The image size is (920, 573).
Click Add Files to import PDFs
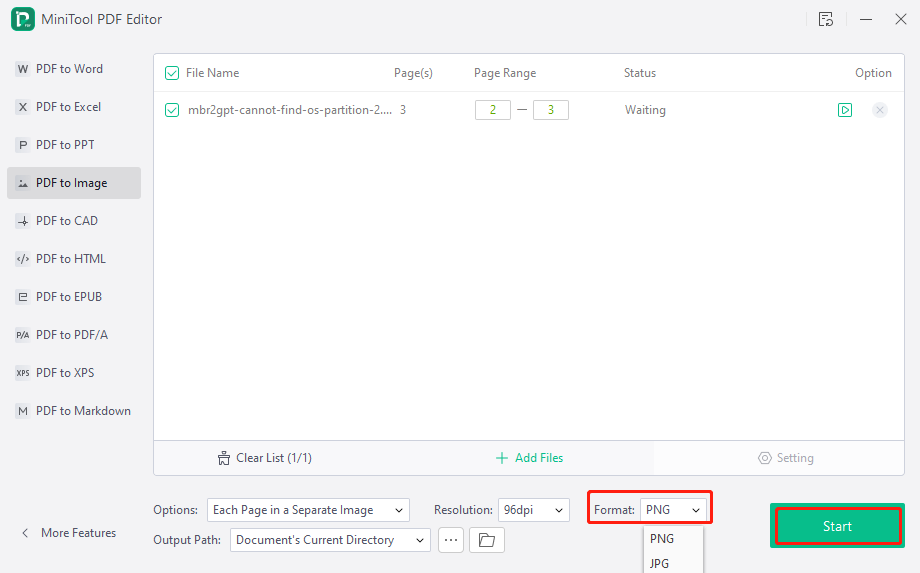(530, 458)
